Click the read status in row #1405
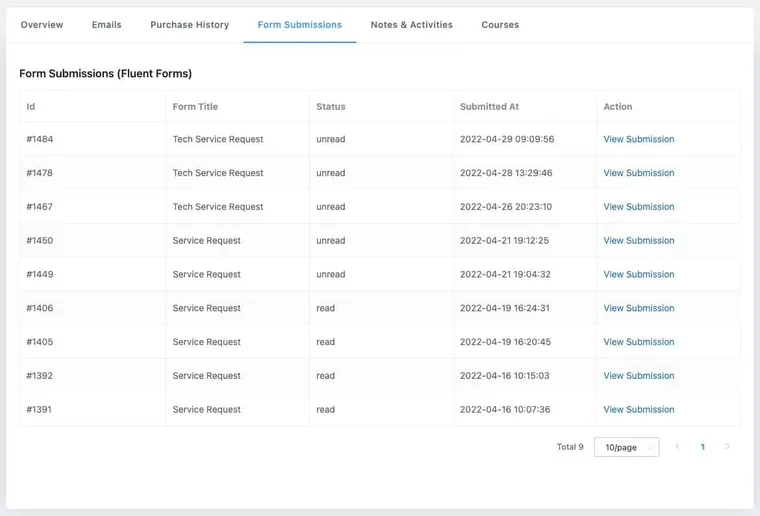Viewport: 760px width, 516px height. click(x=325, y=342)
